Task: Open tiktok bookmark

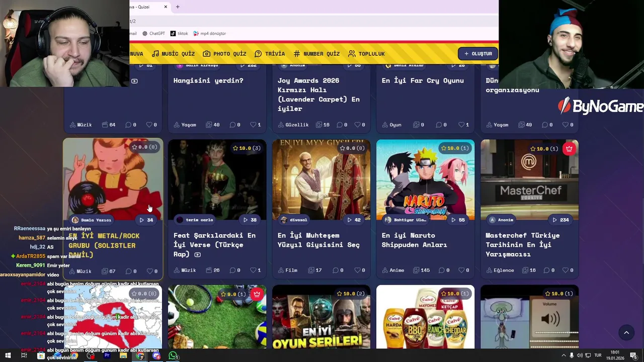Action: tap(179, 34)
